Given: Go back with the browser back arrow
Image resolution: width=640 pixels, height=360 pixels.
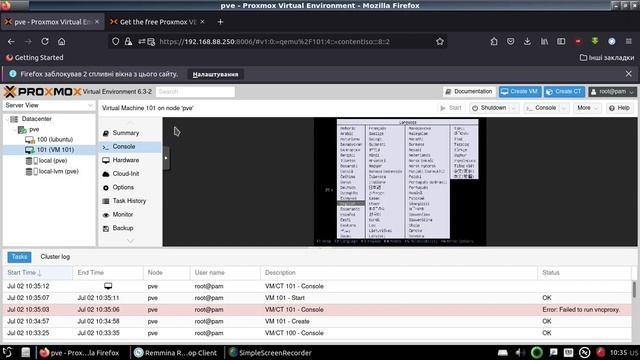Looking at the screenshot, I should click(x=11, y=41).
